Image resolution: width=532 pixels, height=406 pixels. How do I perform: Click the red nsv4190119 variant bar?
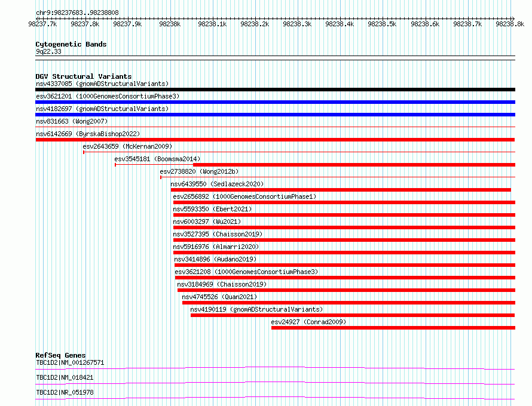pyautogui.click(x=353, y=315)
